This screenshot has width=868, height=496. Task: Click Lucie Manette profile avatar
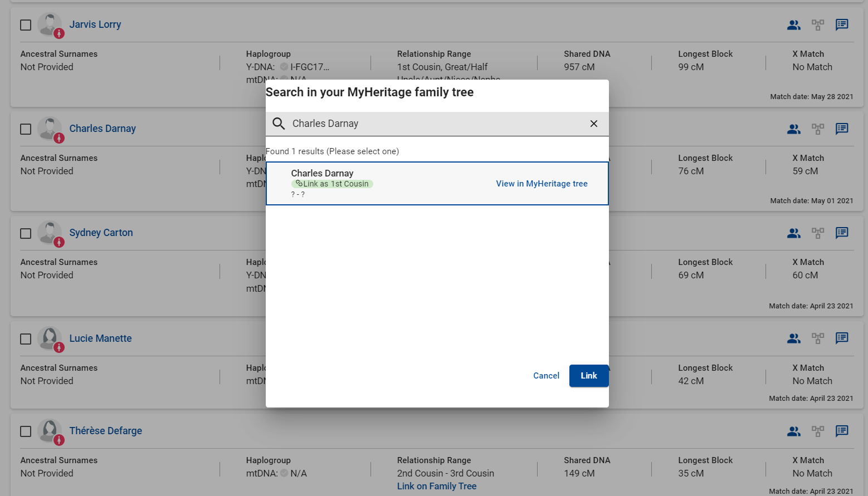click(50, 339)
